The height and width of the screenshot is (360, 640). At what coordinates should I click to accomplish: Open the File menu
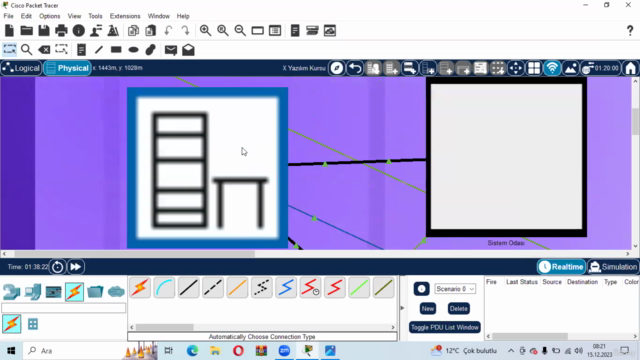(8, 16)
